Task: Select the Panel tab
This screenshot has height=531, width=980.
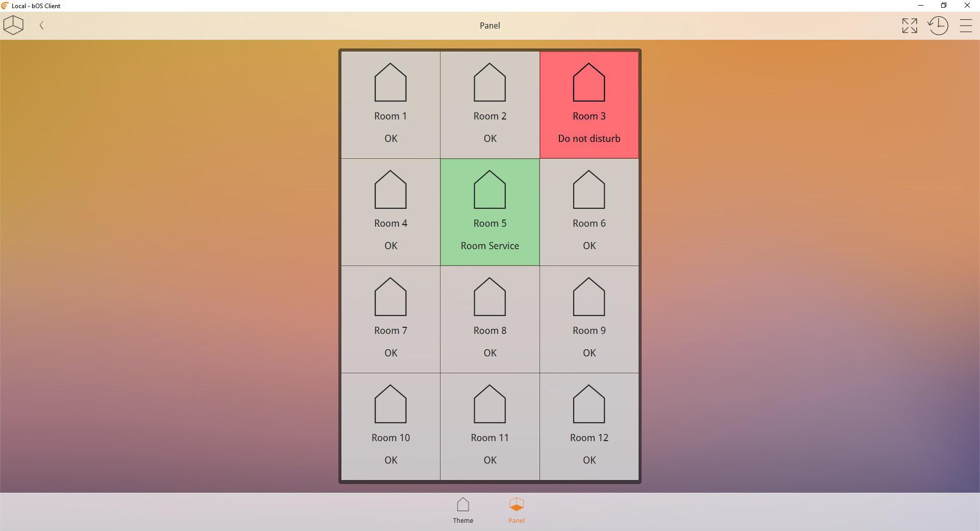Action: [516, 510]
